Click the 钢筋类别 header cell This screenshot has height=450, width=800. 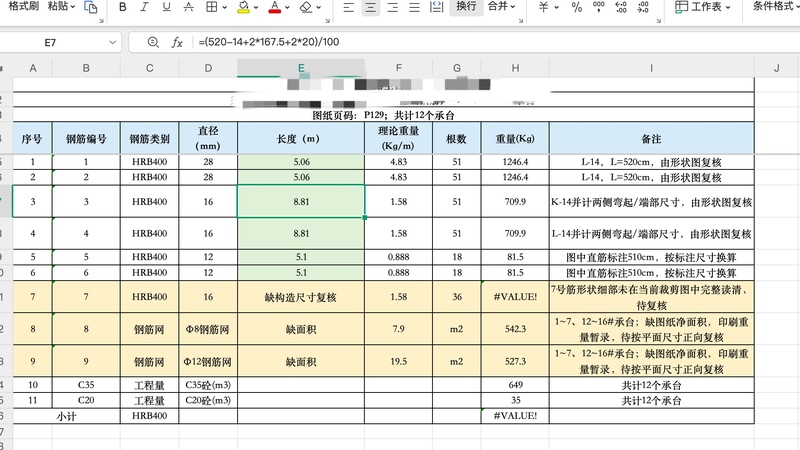point(149,138)
